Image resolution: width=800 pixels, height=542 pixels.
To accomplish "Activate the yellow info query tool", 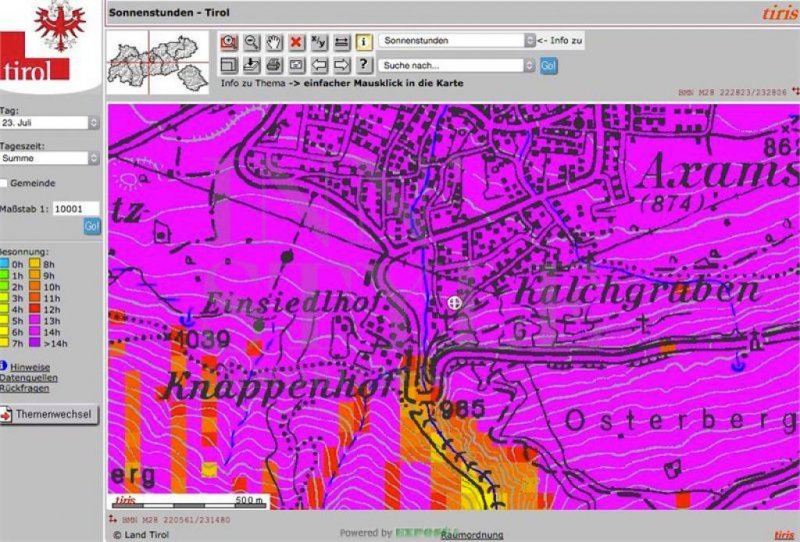I will (364, 42).
